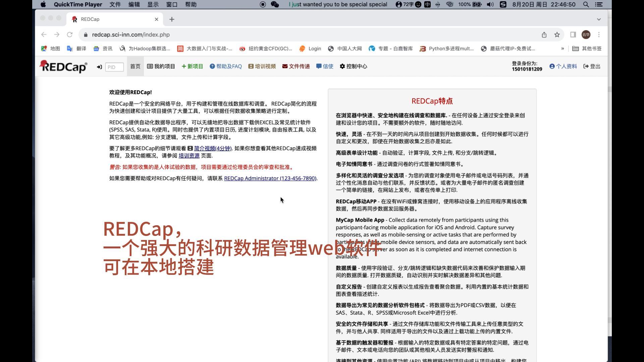Open 纽约黄金CFD bookmark
The height and width of the screenshot is (362, 644).
(x=266, y=49)
